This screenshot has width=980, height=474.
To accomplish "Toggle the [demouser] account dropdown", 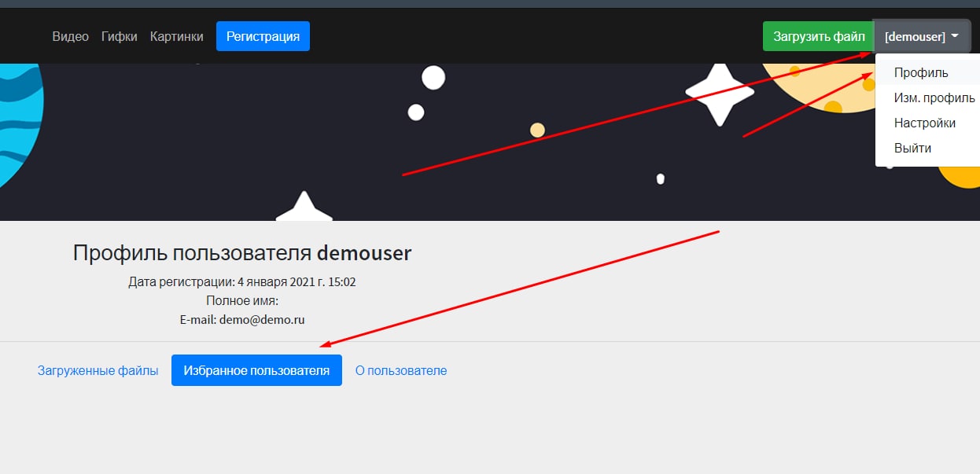I will click(922, 36).
